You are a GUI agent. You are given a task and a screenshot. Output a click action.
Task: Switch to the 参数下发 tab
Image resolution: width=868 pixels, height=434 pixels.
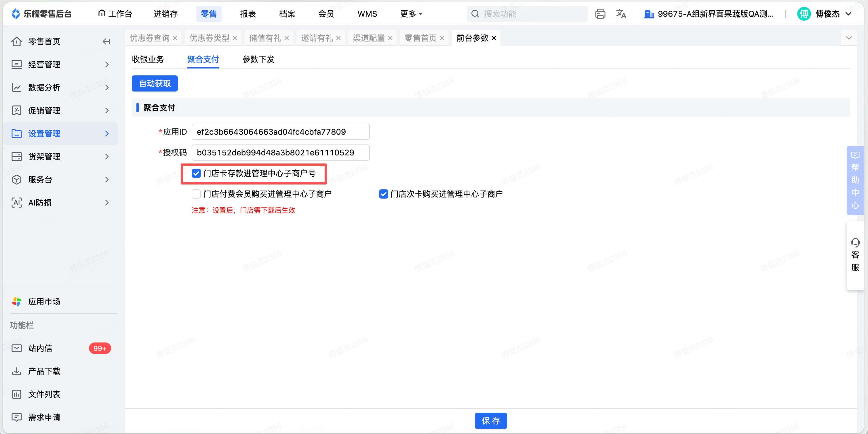coord(258,60)
